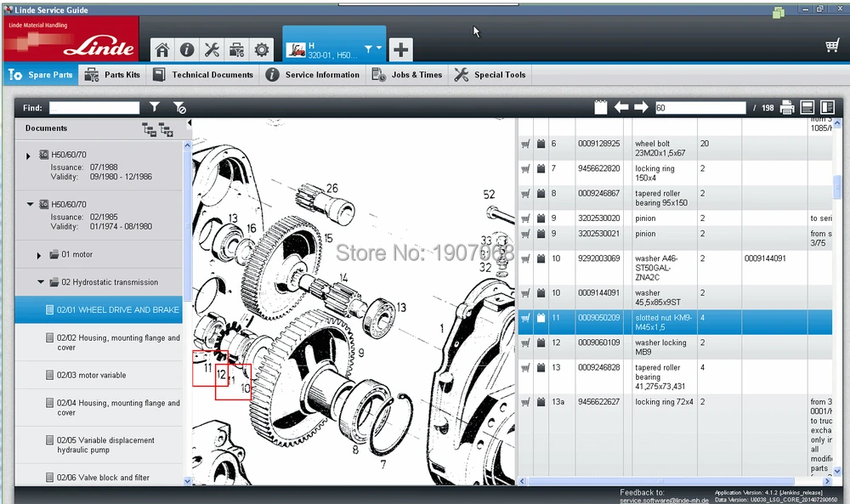The height and width of the screenshot is (504, 850).
Task: Open the shopping cart at top right
Action: [x=832, y=46]
